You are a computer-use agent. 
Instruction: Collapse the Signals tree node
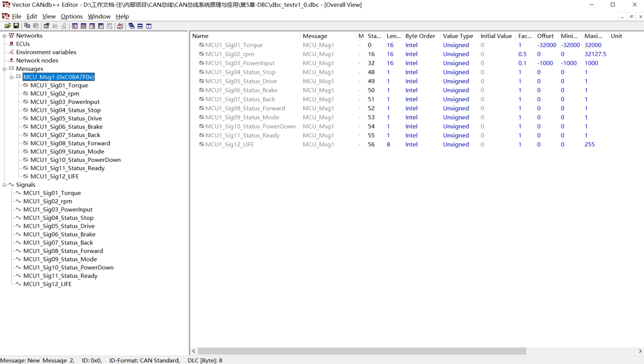pyautogui.click(x=4, y=185)
